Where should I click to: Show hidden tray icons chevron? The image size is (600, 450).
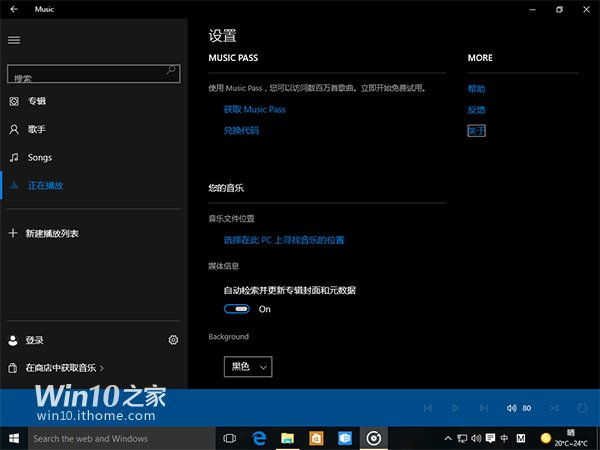point(448,438)
